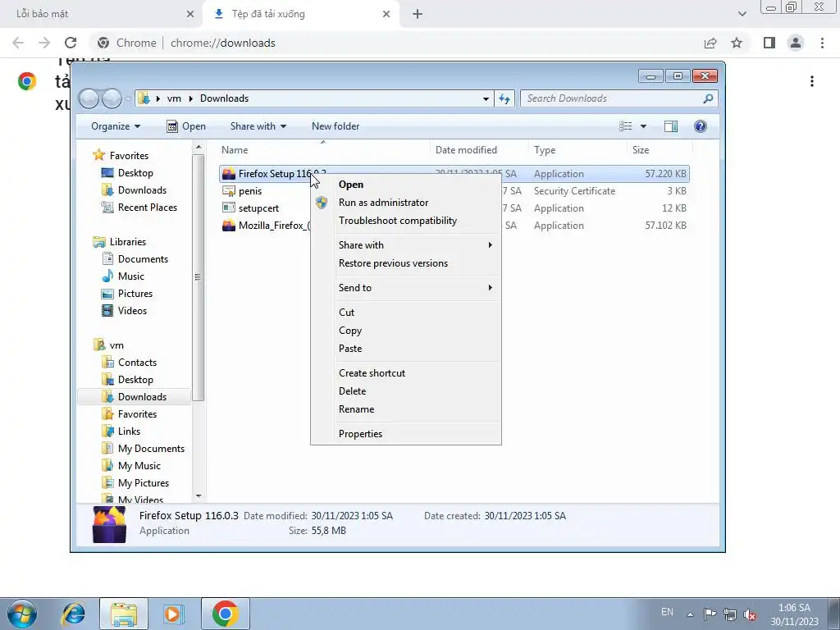Select Create shortcut in context menu

tap(372, 373)
